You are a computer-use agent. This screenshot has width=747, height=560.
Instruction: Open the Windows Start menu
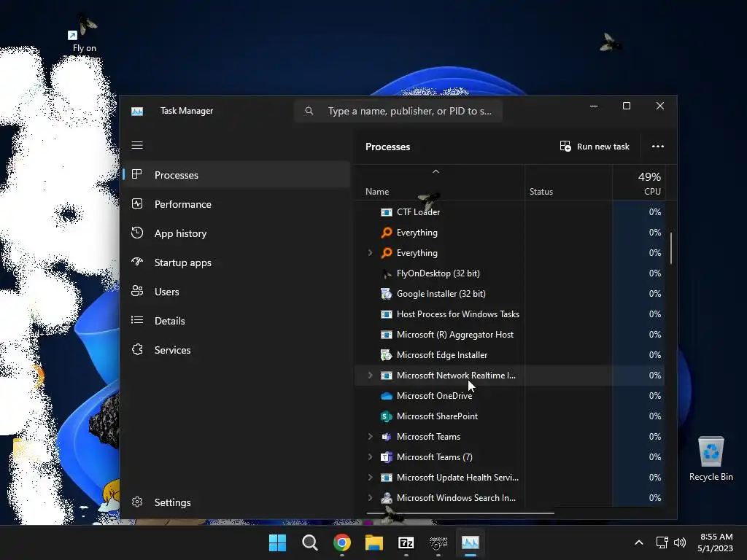[277, 542]
